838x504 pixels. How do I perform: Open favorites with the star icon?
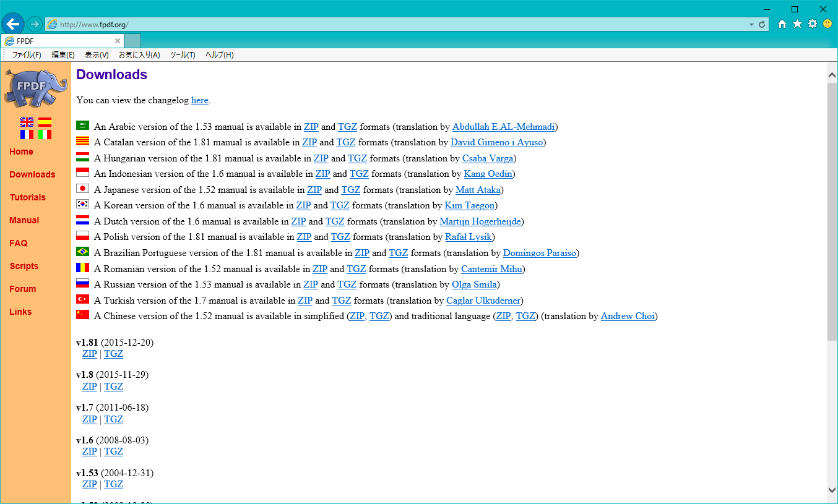797,24
